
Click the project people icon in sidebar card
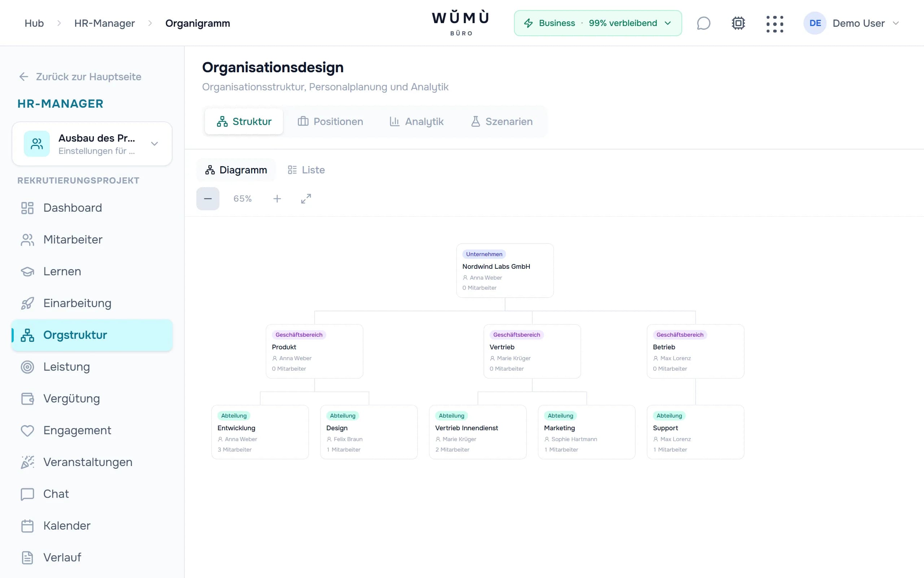point(37,144)
